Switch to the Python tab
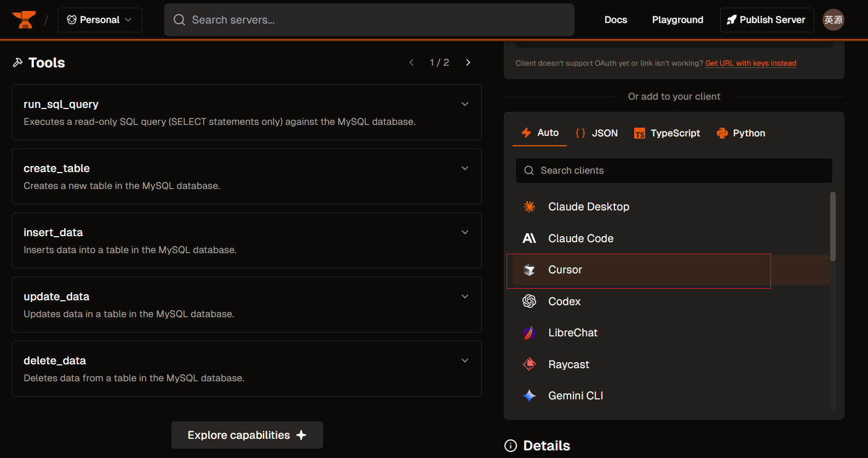This screenshot has width=868, height=458. tap(740, 133)
